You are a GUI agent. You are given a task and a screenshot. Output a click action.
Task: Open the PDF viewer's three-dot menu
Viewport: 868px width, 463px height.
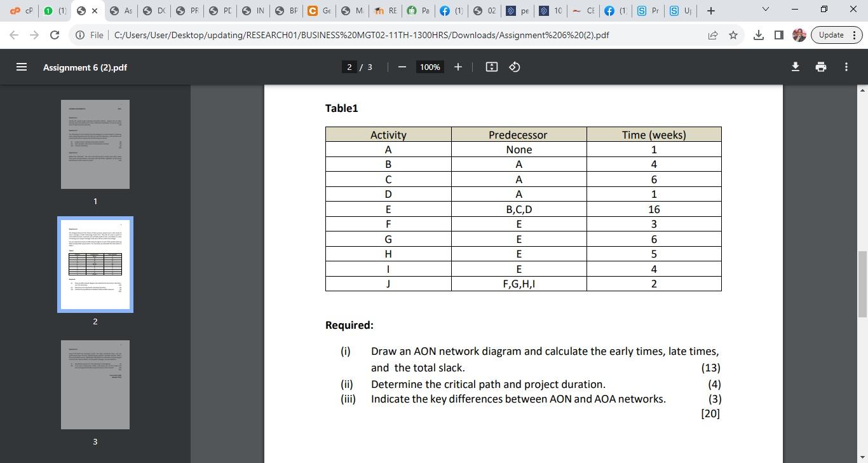point(846,67)
